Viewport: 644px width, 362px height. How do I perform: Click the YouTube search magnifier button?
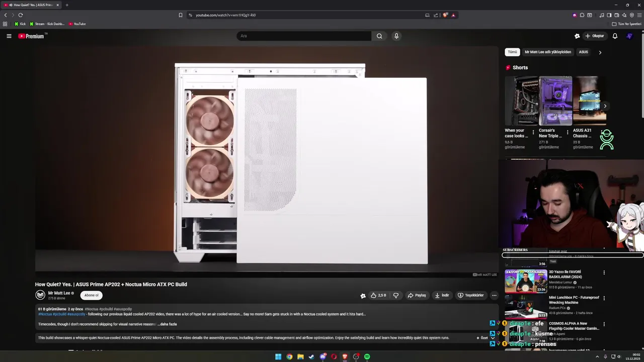pyautogui.click(x=379, y=36)
